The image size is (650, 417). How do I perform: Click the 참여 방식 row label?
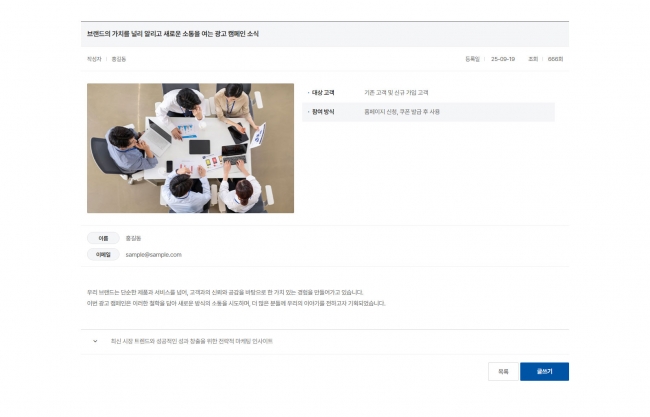pos(322,111)
